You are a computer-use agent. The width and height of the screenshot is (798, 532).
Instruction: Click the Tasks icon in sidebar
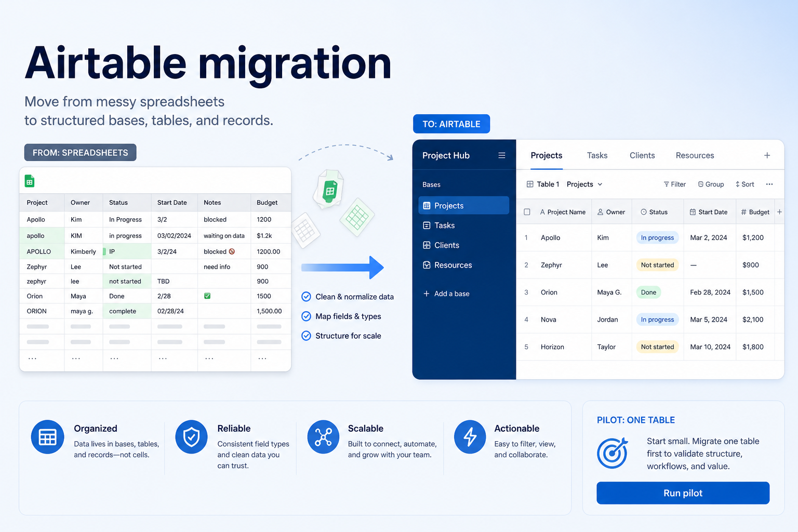click(427, 225)
